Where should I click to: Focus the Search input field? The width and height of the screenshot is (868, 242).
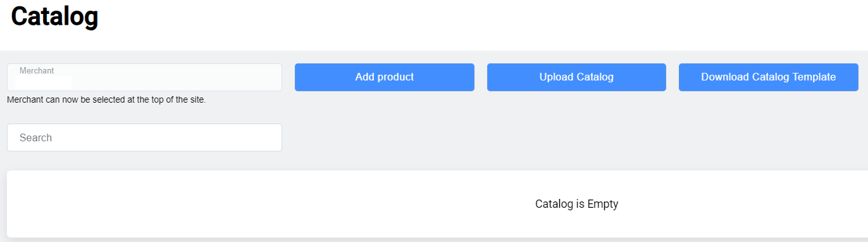(144, 137)
